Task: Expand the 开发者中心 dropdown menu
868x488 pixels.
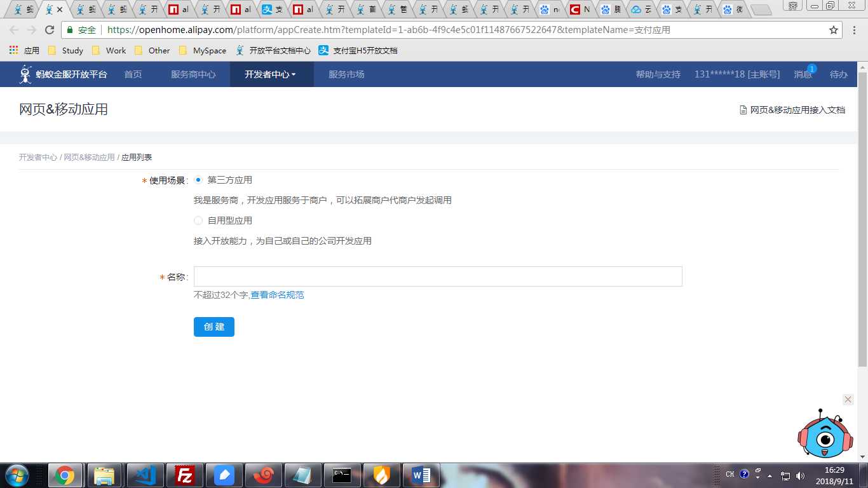Action: [x=271, y=74]
